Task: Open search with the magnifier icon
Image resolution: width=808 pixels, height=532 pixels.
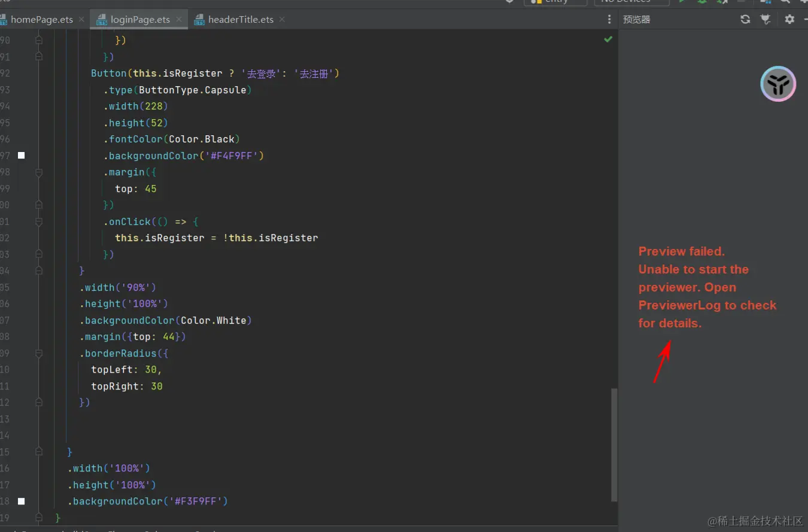Action: pos(785,2)
